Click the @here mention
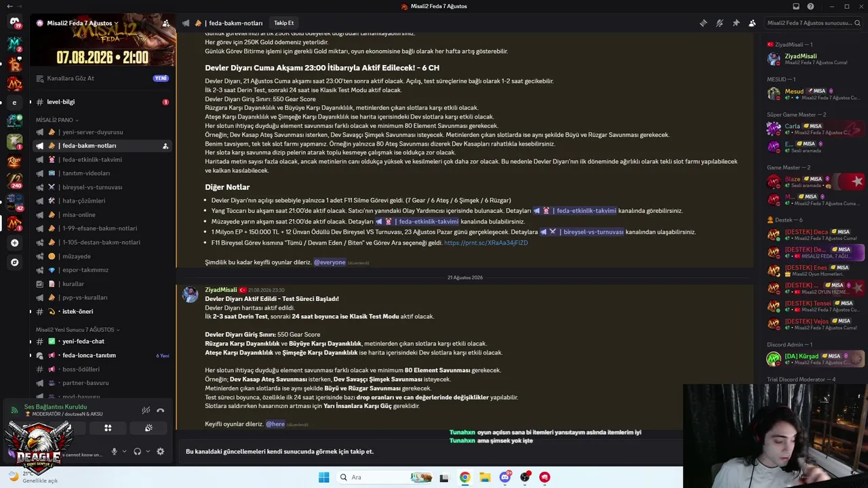 pyautogui.click(x=275, y=424)
